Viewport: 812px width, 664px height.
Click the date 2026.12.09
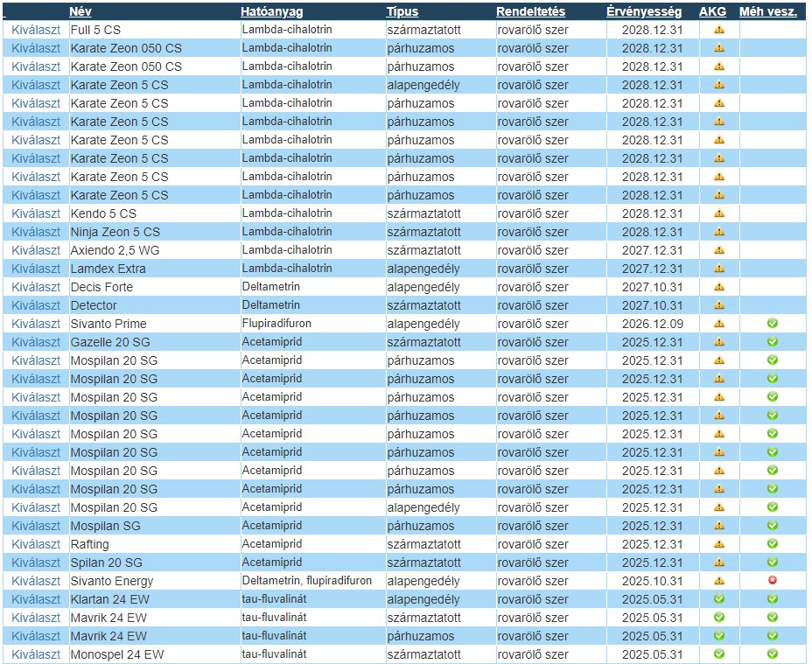(653, 325)
